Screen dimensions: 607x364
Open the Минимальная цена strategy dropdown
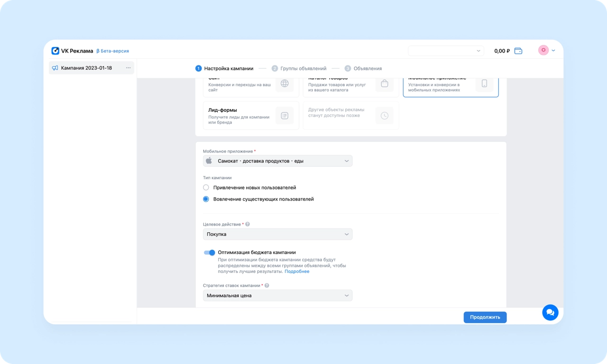[x=277, y=296]
